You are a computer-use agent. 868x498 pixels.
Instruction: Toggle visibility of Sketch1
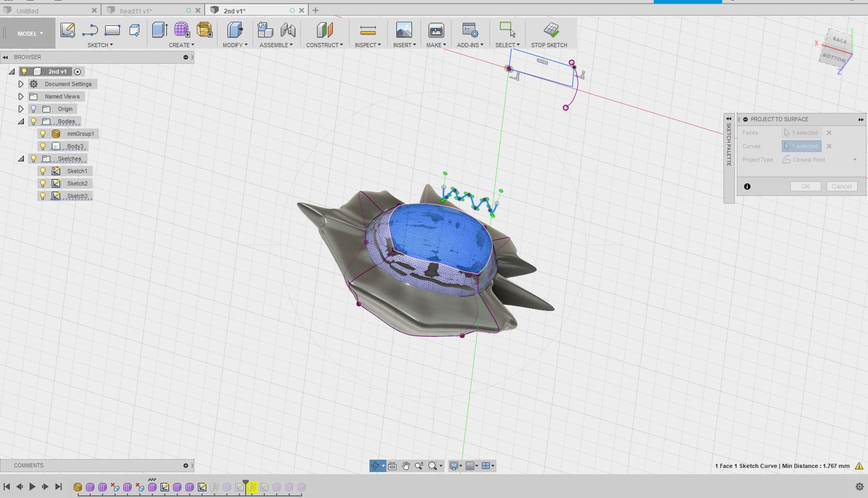[42, 170]
